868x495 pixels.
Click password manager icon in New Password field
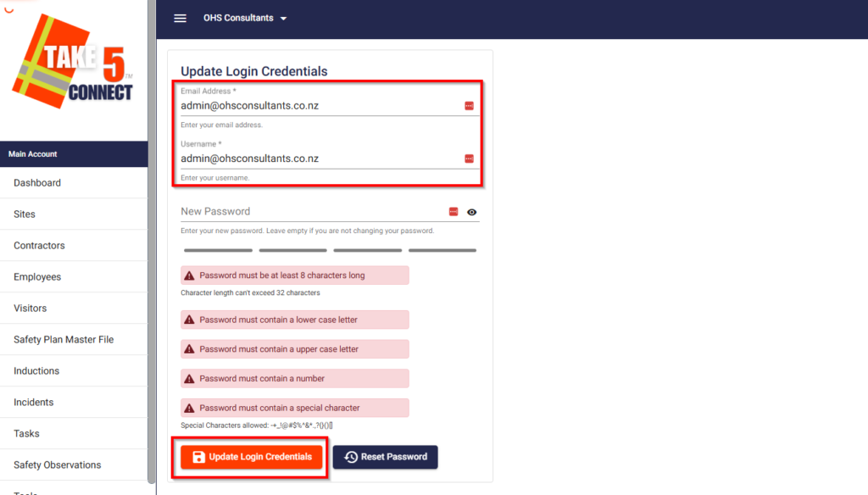tap(453, 212)
